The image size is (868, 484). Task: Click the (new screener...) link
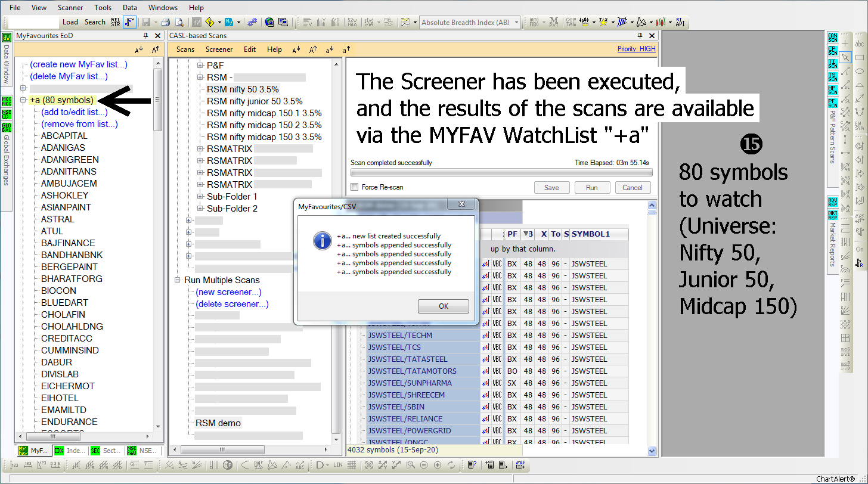[228, 292]
